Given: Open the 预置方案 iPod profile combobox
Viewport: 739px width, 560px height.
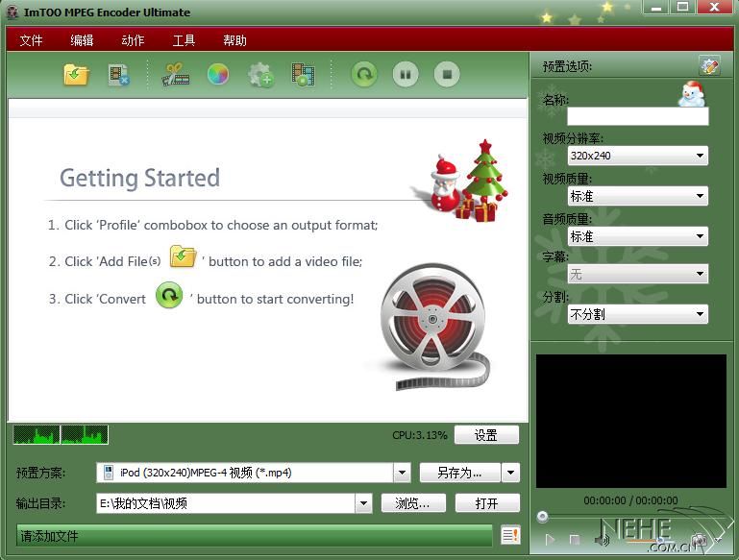Looking at the screenshot, I should [254, 473].
